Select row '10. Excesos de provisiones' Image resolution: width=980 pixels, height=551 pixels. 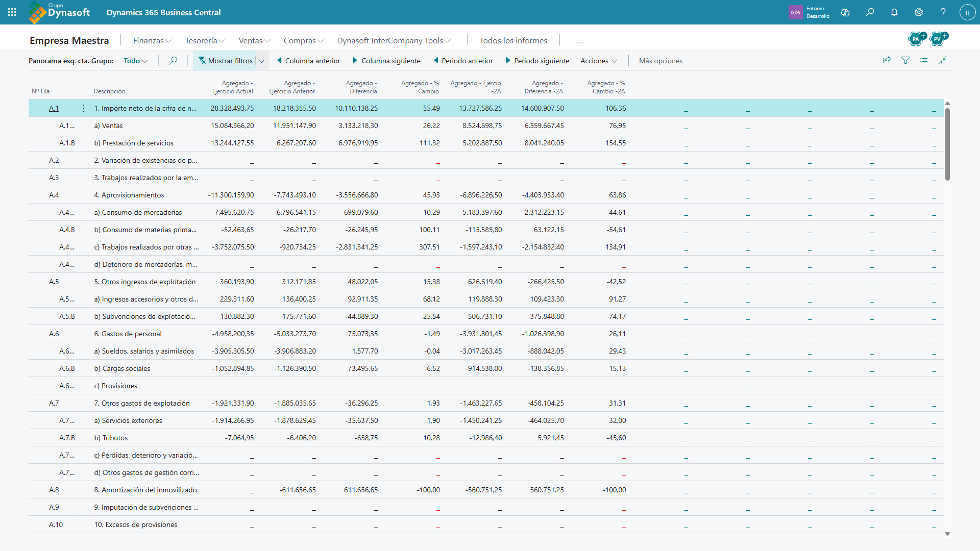point(486,524)
